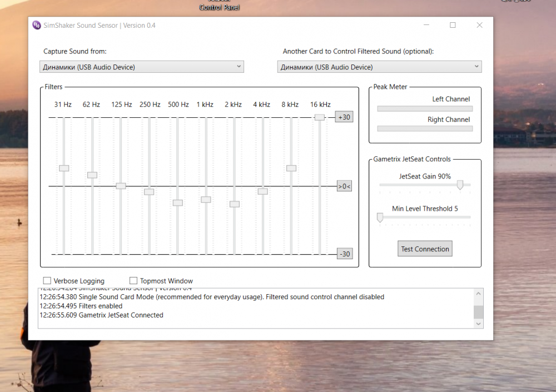Open the Capture Sound from dropdown
This screenshot has width=556, height=392.
[142, 67]
